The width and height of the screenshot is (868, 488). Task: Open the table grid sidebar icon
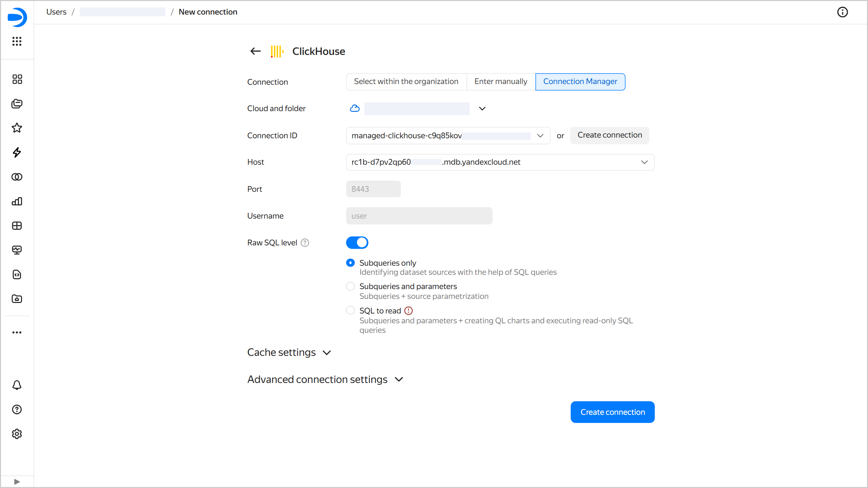pyautogui.click(x=17, y=226)
